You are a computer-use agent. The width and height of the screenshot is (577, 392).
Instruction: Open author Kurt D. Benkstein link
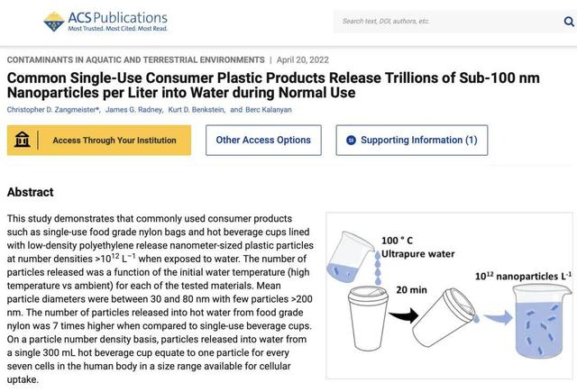point(197,110)
